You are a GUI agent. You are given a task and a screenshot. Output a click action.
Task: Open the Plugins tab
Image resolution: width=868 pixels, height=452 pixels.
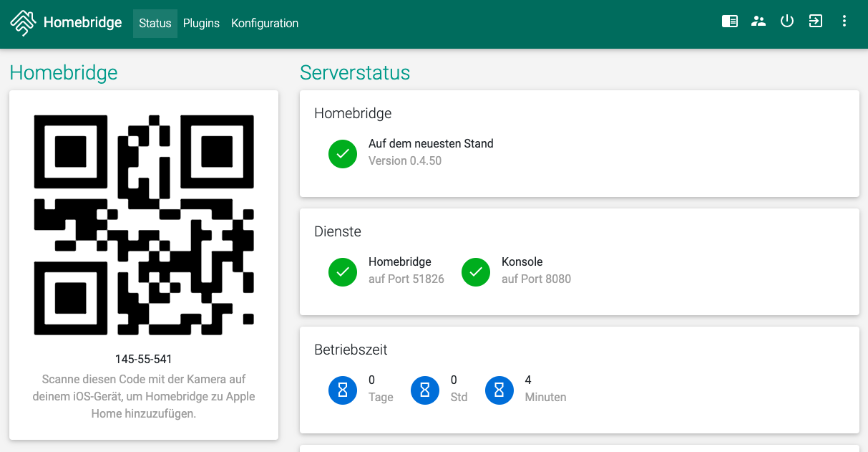tap(201, 24)
